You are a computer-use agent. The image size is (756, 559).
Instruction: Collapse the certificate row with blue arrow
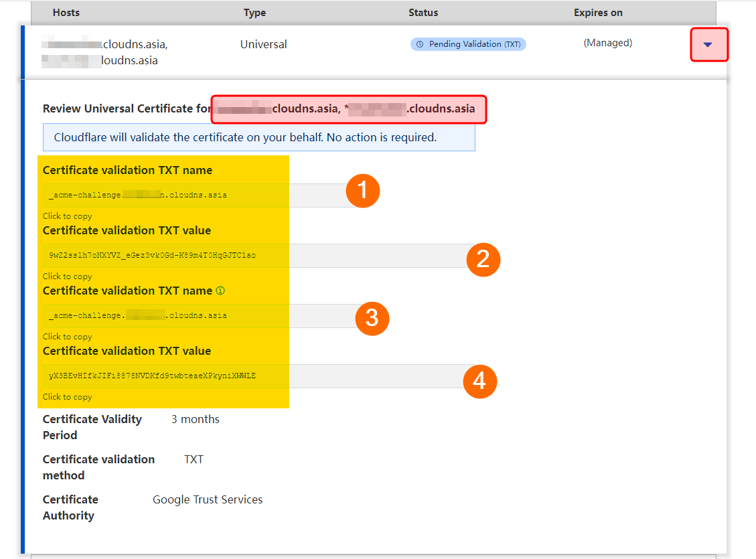708,45
